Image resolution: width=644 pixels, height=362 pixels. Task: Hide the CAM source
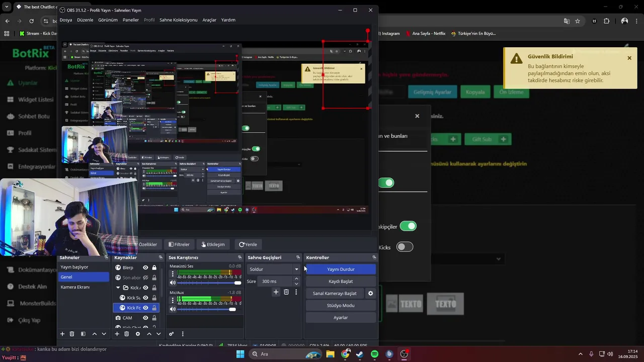point(145,318)
